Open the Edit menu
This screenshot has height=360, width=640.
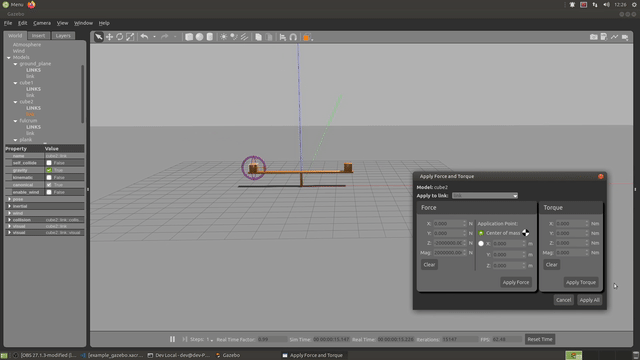(22, 23)
